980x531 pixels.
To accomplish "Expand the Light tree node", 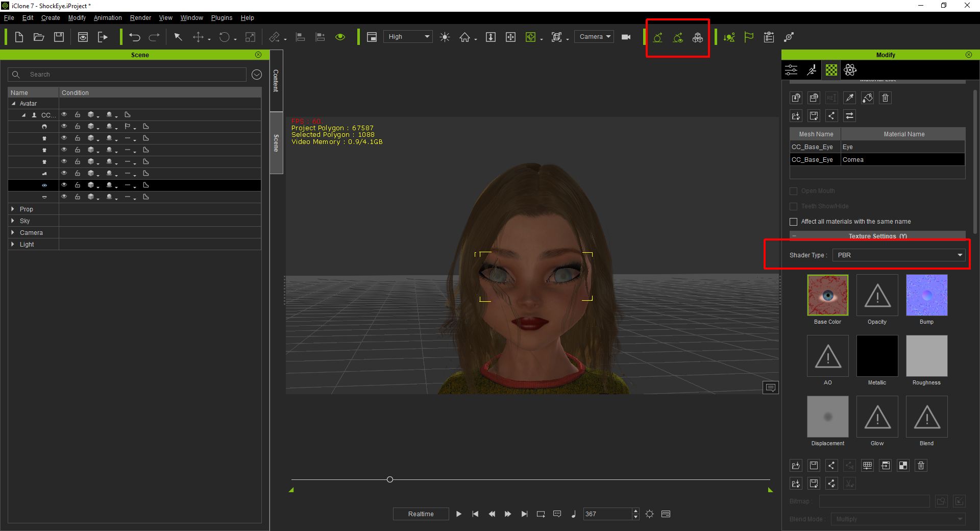I will 13,244.
